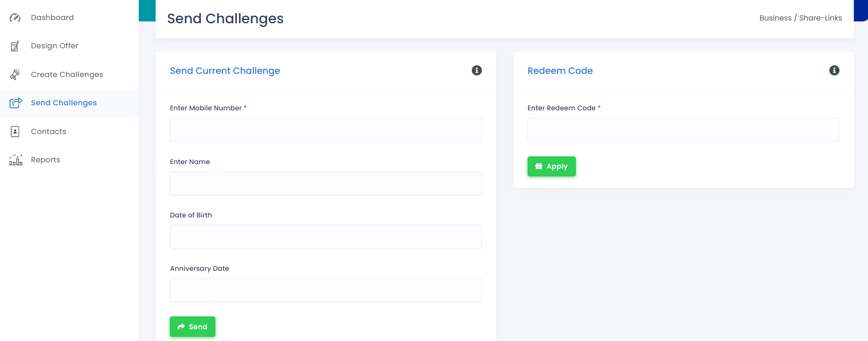868x341 pixels.
Task: Click the green Send button
Action: pos(193,327)
